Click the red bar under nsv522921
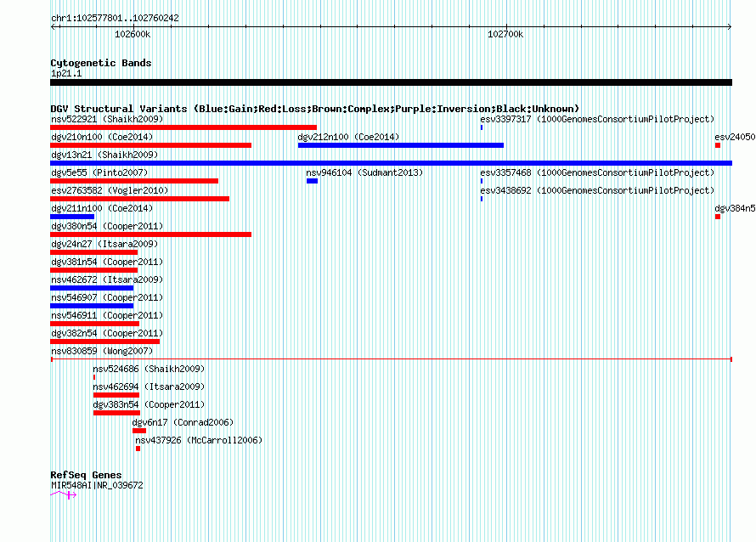Image resolution: width=756 pixels, height=542 pixels. [183, 127]
